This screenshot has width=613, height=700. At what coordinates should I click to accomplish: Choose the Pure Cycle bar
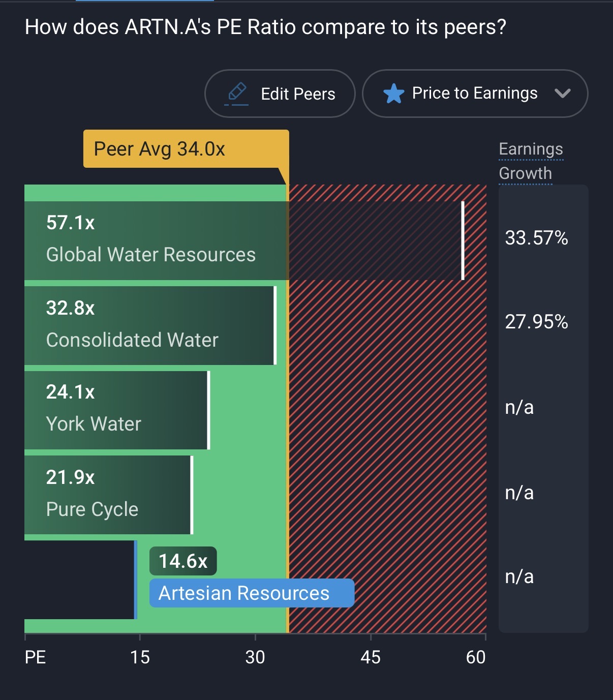pos(108,495)
